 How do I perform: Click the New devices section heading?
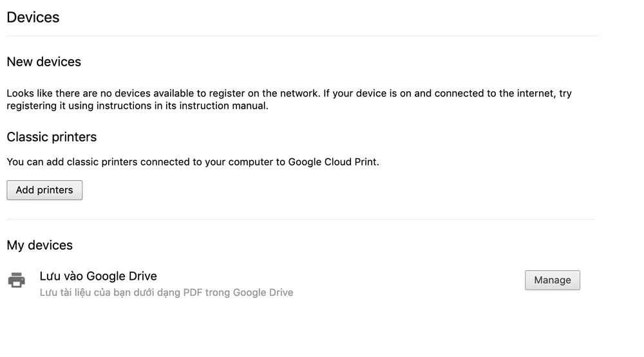(44, 62)
